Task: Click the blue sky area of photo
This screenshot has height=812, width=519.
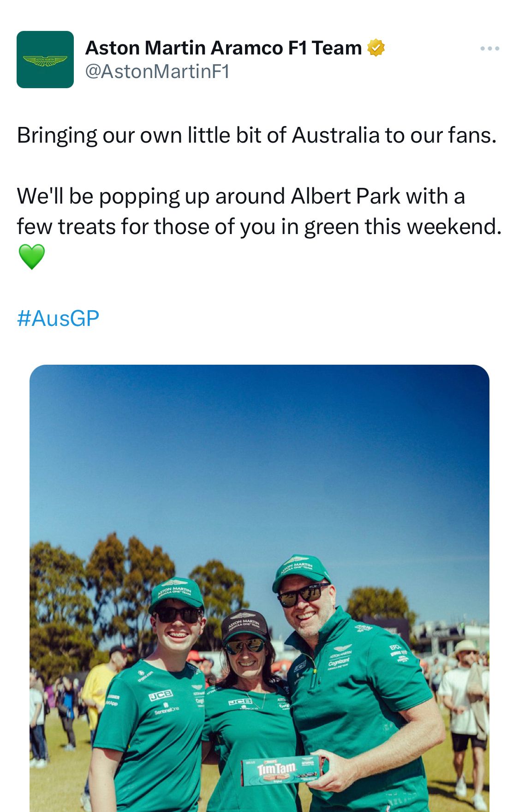Action: 259,457
